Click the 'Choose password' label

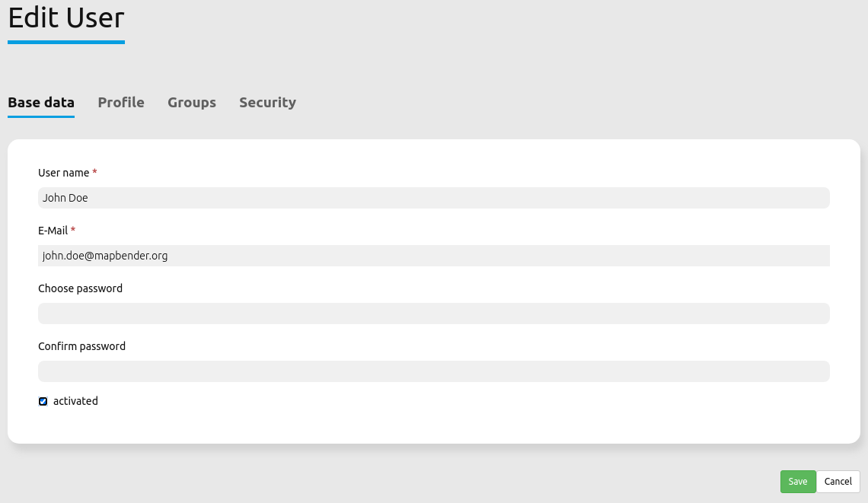[x=80, y=288]
